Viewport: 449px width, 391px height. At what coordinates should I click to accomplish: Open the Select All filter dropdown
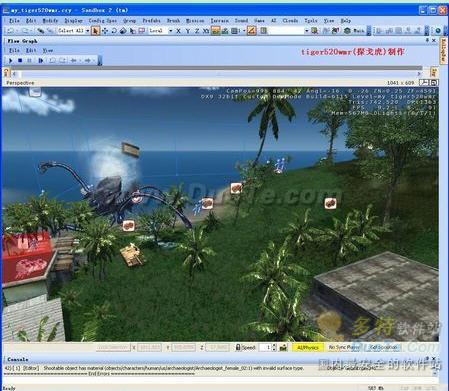[x=87, y=31]
